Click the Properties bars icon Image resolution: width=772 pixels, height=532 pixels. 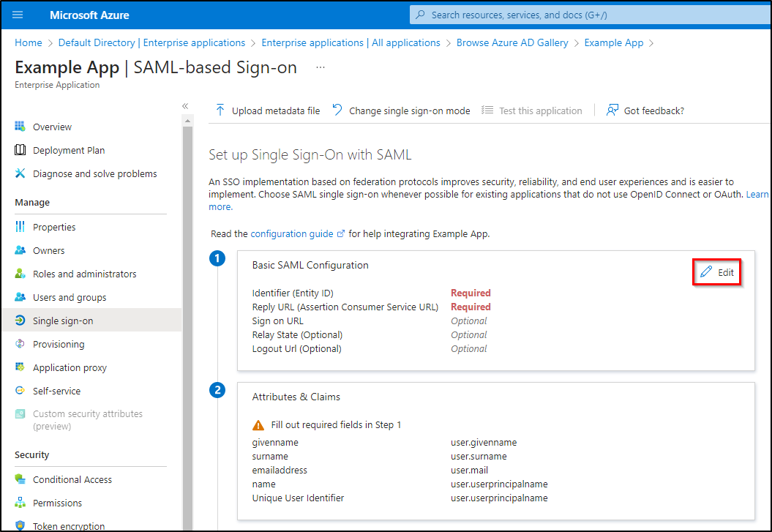tap(20, 227)
